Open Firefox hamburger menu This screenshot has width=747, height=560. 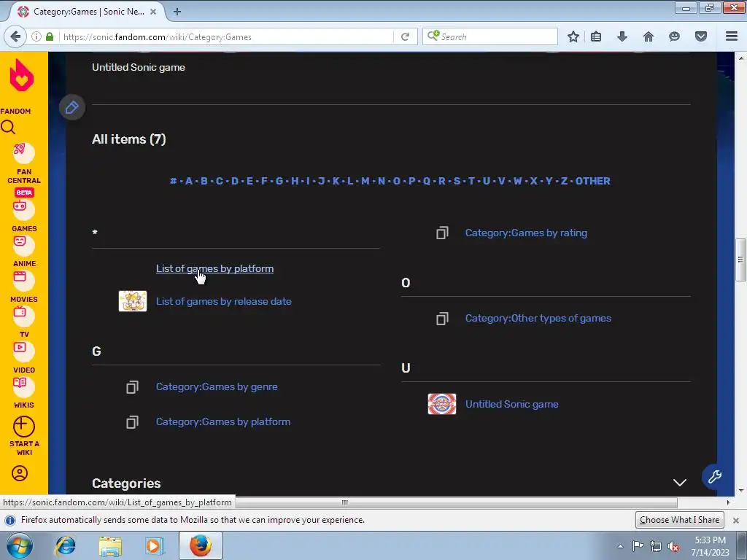[732, 36]
